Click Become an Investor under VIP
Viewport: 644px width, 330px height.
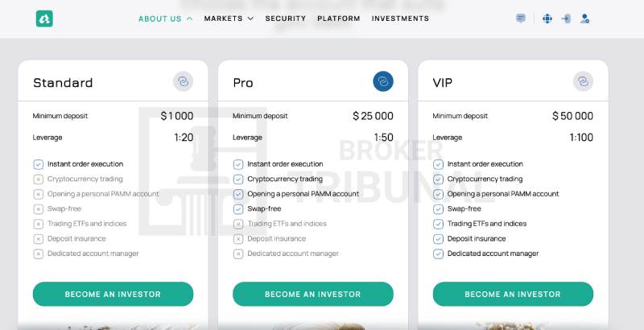513,294
